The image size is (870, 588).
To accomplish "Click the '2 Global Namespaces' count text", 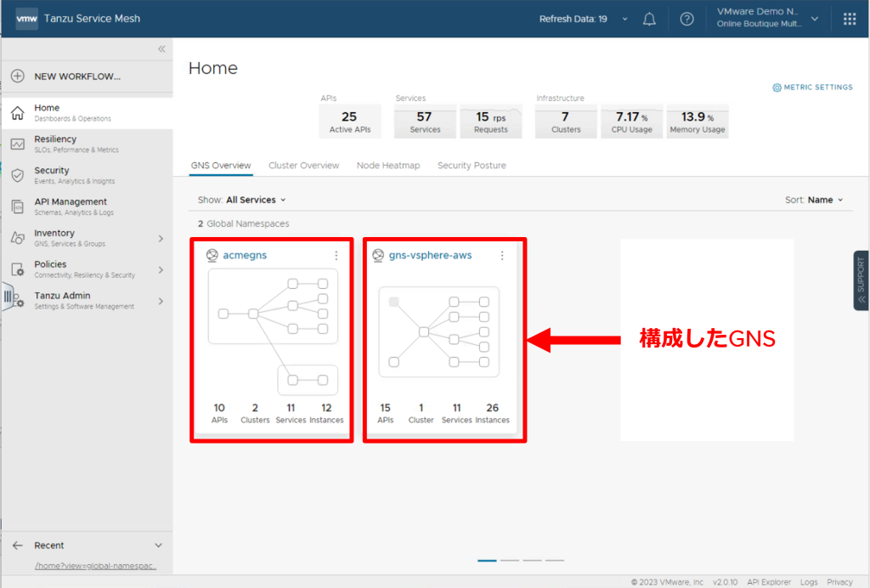I will (x=244, y=223).
